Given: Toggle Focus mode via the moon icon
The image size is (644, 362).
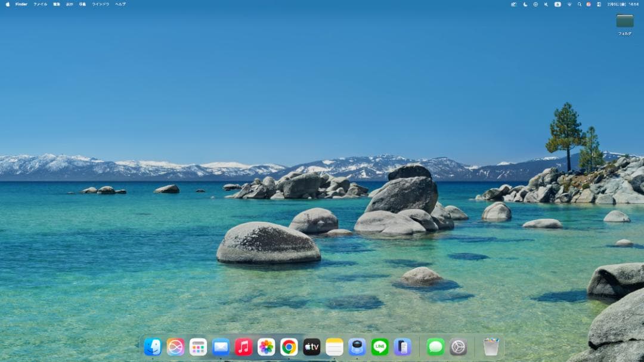Looking at the screenshot, I should pos(522,4).
